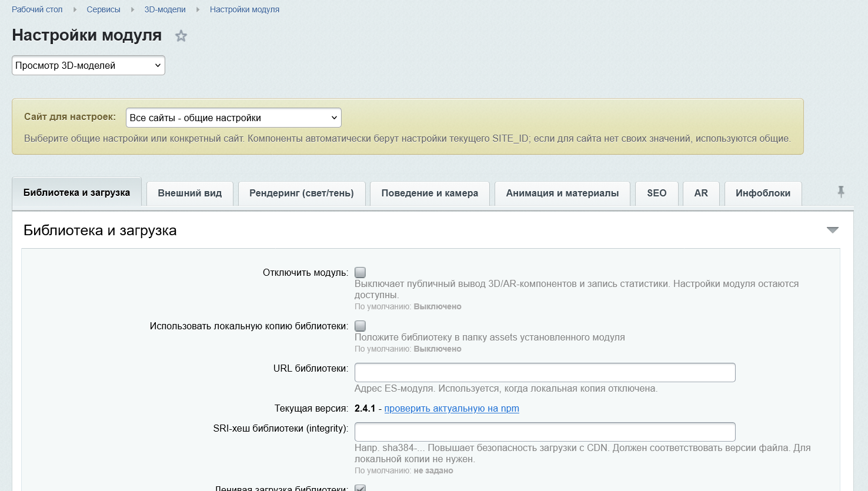Image resolution: width=868 pixels, height=491 pixels.
Task: Switch to the Инфоблоки tab
Action: tap(763, 193)
